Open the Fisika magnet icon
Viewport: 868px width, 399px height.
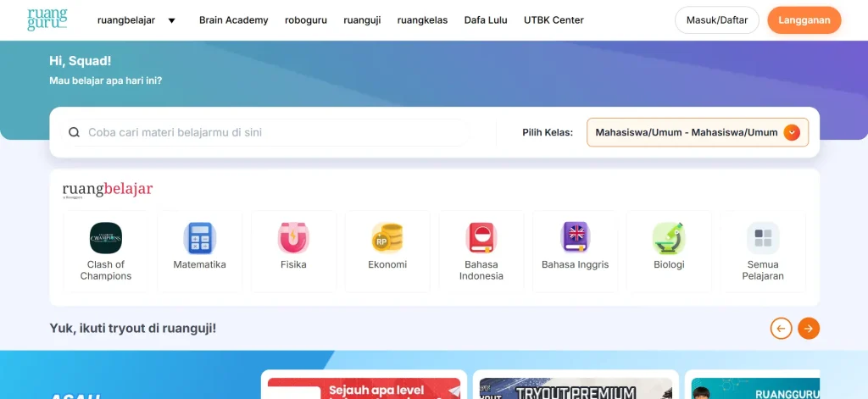pyautogui.click(x=293, y=238)
